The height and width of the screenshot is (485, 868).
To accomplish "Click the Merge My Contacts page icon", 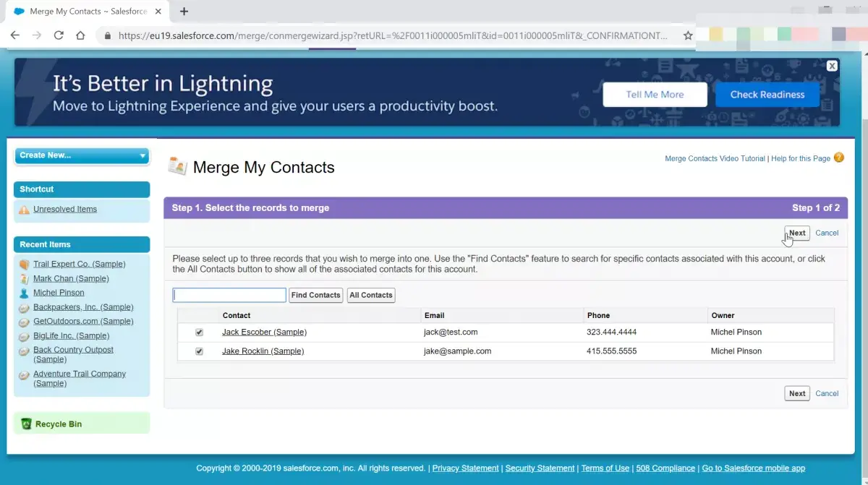I will click(177, 166).
